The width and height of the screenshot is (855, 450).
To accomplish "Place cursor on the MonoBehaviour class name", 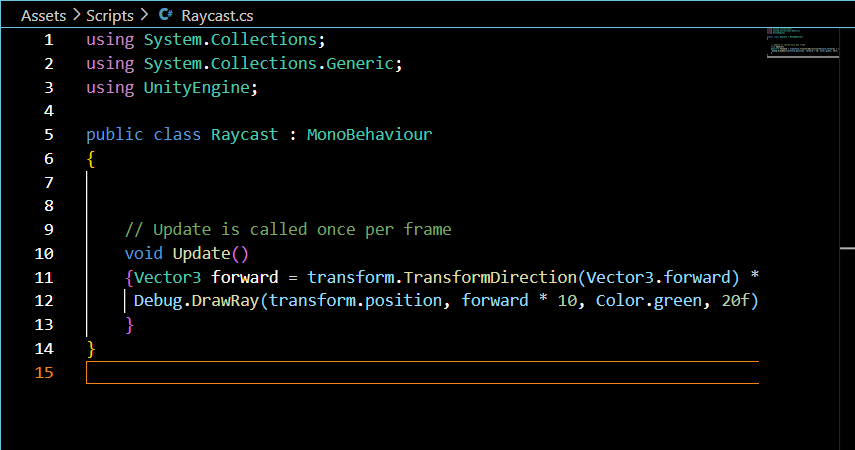I will [369, 135].
